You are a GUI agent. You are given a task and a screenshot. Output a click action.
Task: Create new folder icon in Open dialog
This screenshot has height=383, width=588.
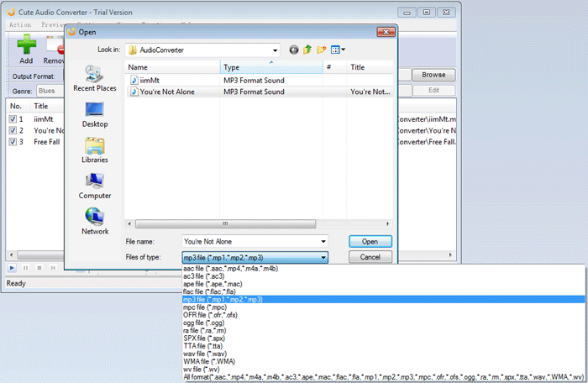click(322, 50)
